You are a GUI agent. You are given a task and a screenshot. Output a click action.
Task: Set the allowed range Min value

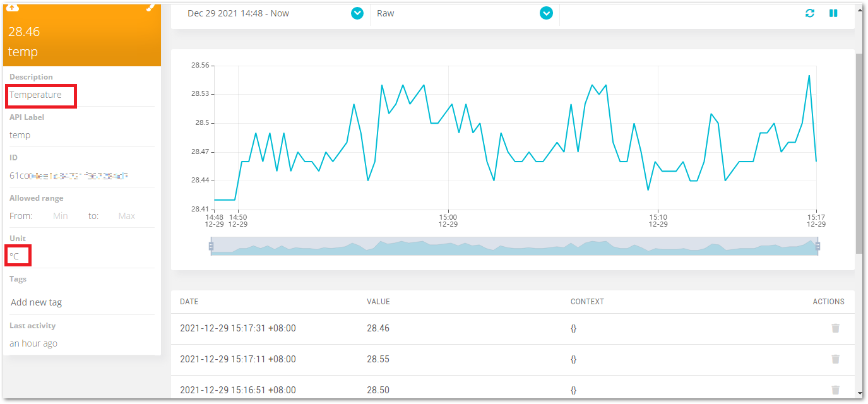tap(61, 216)
